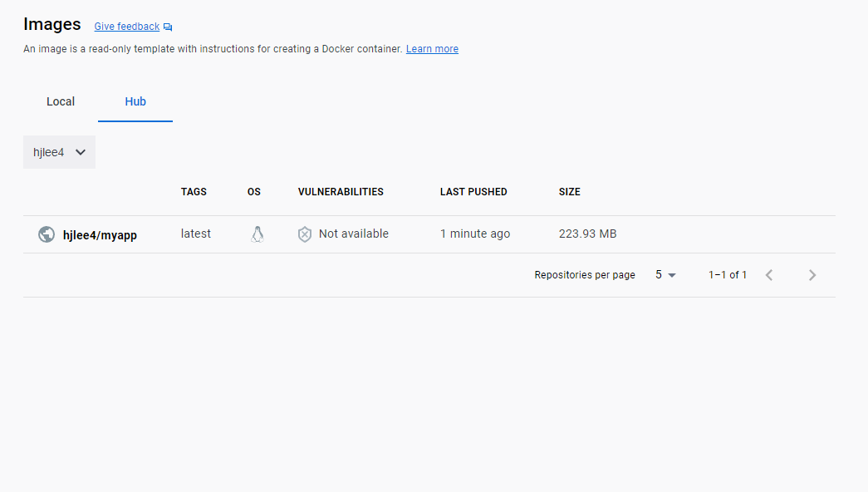Click the LAST PUSHED column header
Image resolution: width=868 pixels, height=492 pixels.
pos(473,192)
